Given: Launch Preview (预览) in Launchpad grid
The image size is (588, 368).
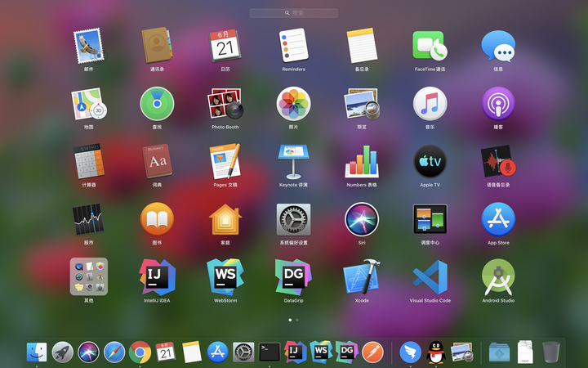Looking at the screenshot, I should tap(362, 104).
